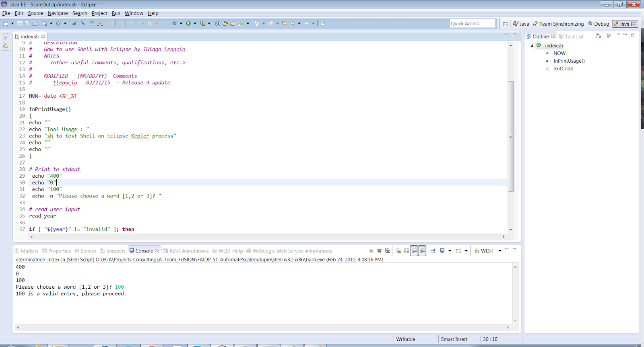Screen dimensions: 644x347
Task: Toggle Show Console When Standard Error Changes
Action: tap(422, 250)
